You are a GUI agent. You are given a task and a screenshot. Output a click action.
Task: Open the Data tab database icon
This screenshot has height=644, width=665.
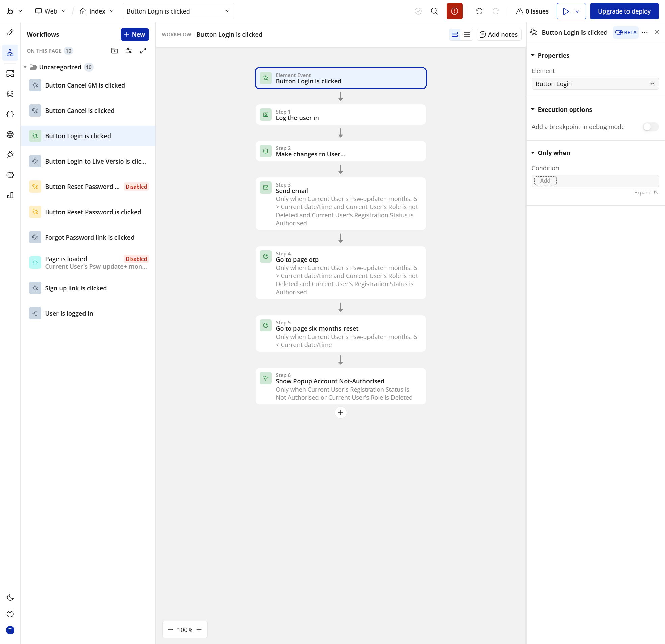(x=10, y=94)
